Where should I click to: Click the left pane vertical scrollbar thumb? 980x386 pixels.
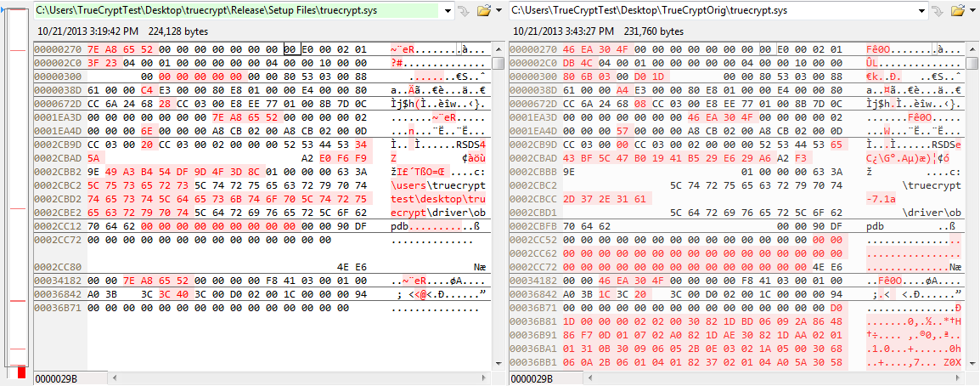498,63
